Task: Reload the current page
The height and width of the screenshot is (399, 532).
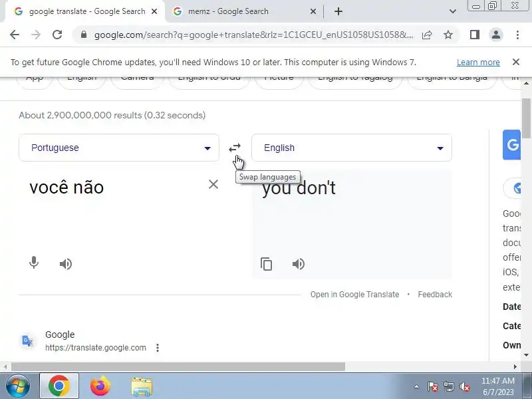Action: click(x=57, y=35)
